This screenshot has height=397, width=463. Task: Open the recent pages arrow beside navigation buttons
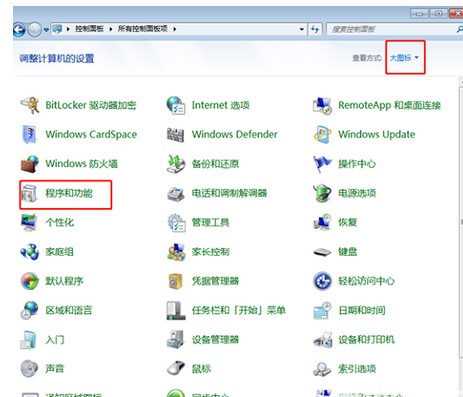point(46,30)
